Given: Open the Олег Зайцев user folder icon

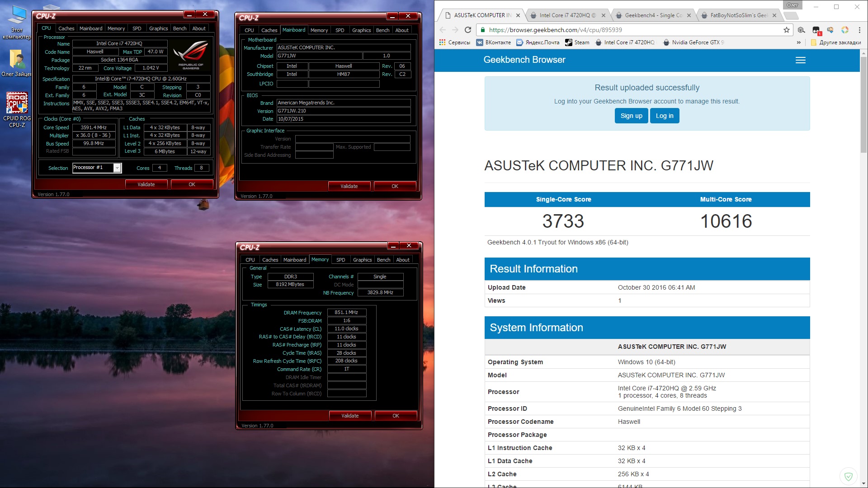Looking at the screenshot, I should (17, 63).
